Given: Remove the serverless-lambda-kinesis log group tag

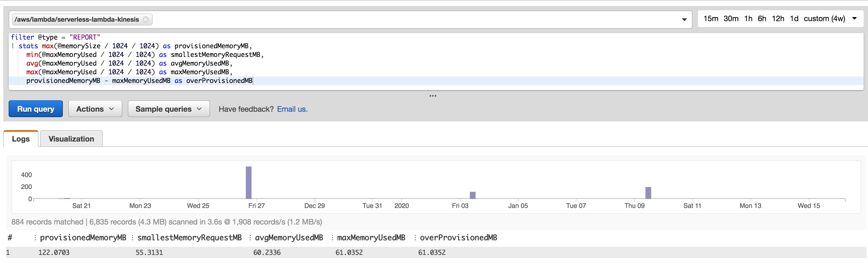Looking at the screenshot, I should tap(146, 20).
